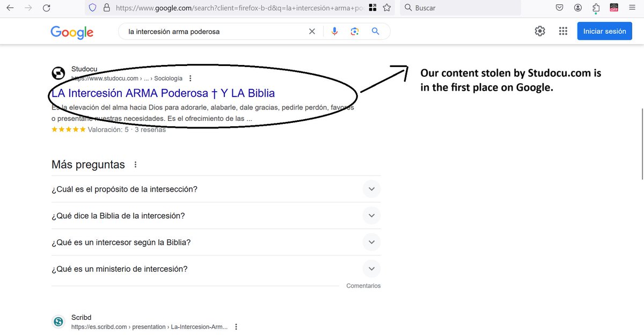This screenshot has height=336, width=644.
Task: Open the Google apps grid icon
Action: pos(563,31)
